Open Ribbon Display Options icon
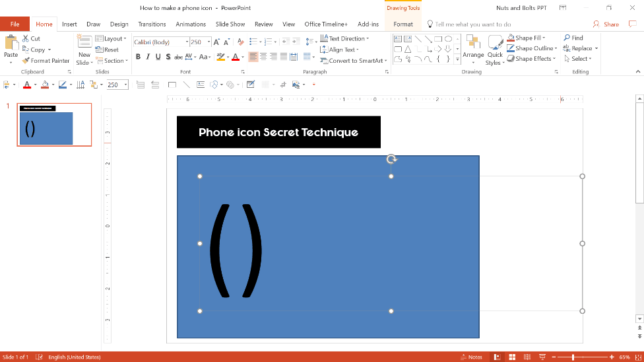 point(563,8)
